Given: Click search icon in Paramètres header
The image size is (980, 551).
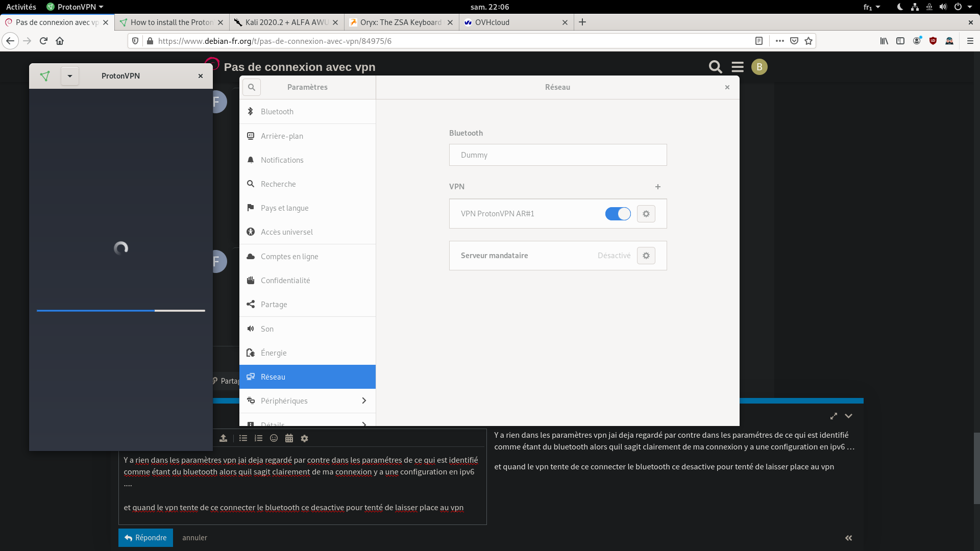Looking at the screenshot, I should tap(252, 87).
